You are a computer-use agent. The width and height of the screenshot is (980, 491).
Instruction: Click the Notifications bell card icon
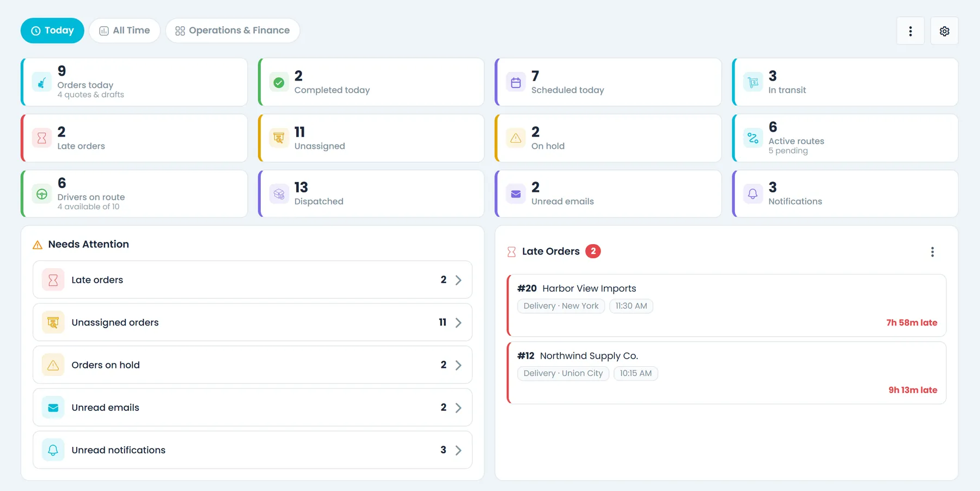coord(753,194)
